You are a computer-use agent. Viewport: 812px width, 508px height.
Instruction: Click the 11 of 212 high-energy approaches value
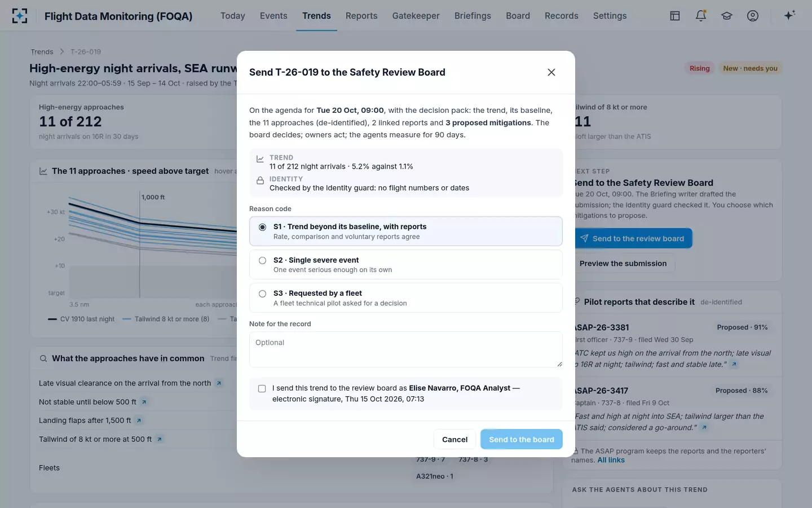pos(70,121)
